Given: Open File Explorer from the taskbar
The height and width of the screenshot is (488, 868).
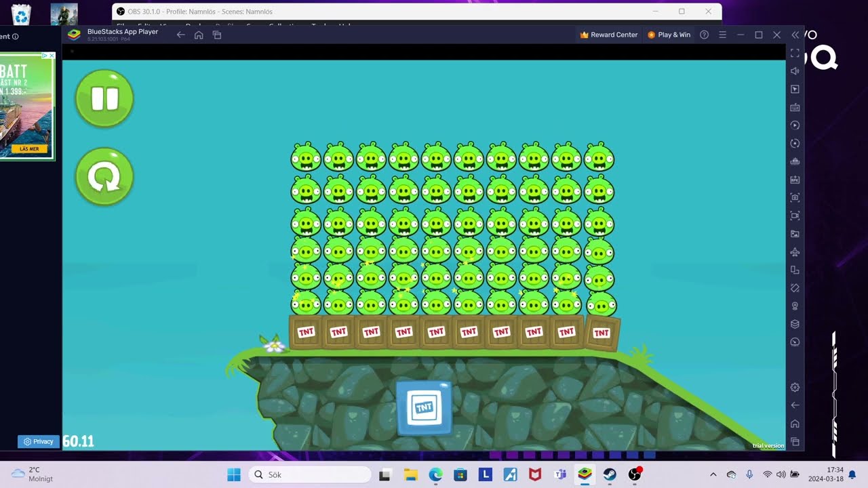Looking at the screenshot, I should click(410, 474).
